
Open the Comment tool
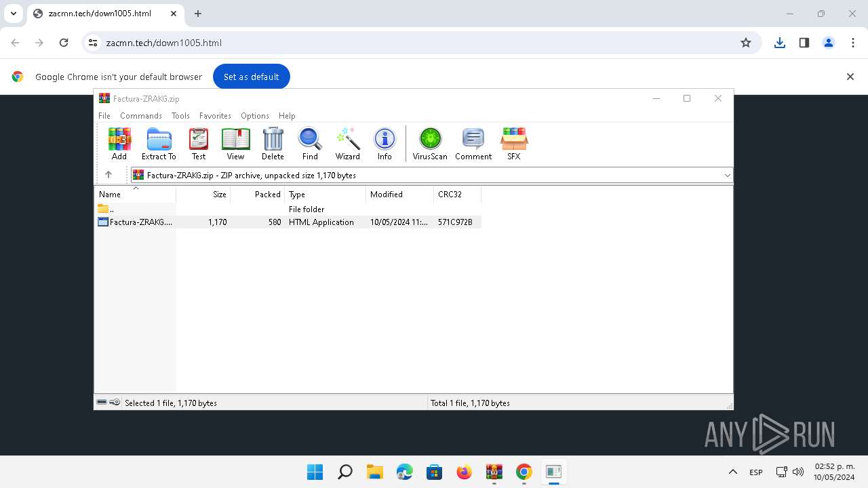[x=473, y=144]
